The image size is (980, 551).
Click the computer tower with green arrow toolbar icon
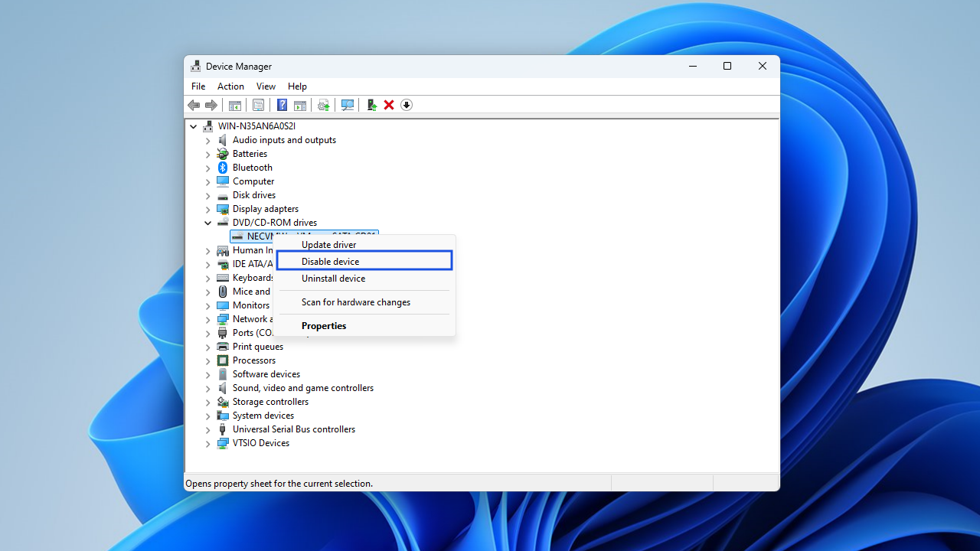371,105
